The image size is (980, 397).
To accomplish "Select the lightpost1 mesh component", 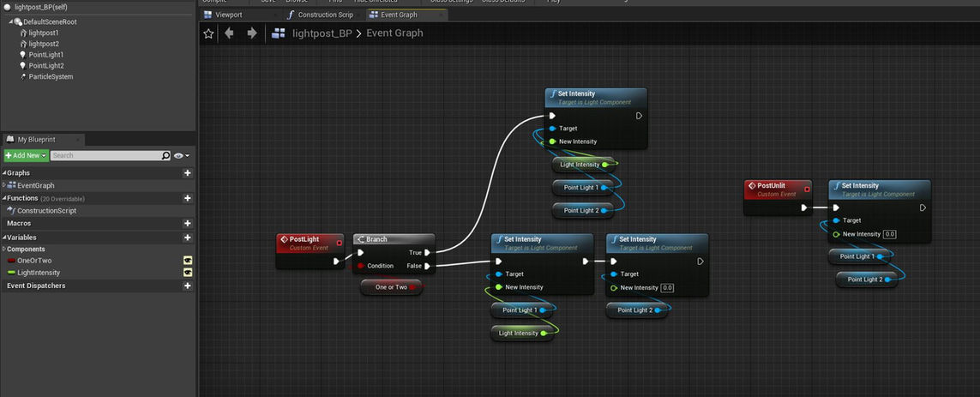I will pos(44,33).
